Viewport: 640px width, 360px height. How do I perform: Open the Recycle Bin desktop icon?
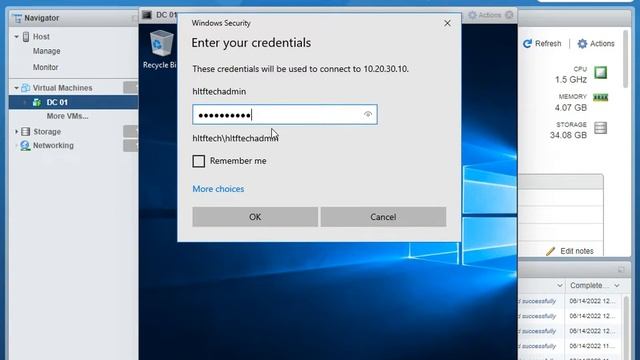[x=161, y=42]
